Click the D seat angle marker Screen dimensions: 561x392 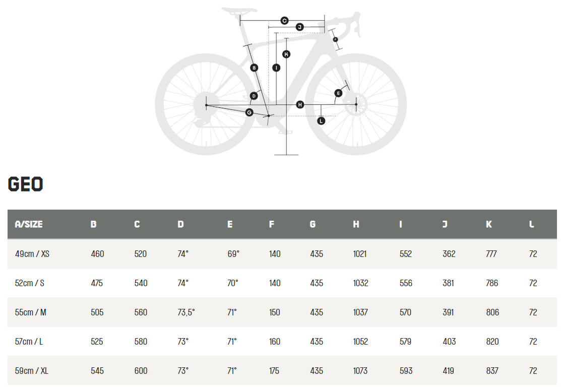(254, 96)
